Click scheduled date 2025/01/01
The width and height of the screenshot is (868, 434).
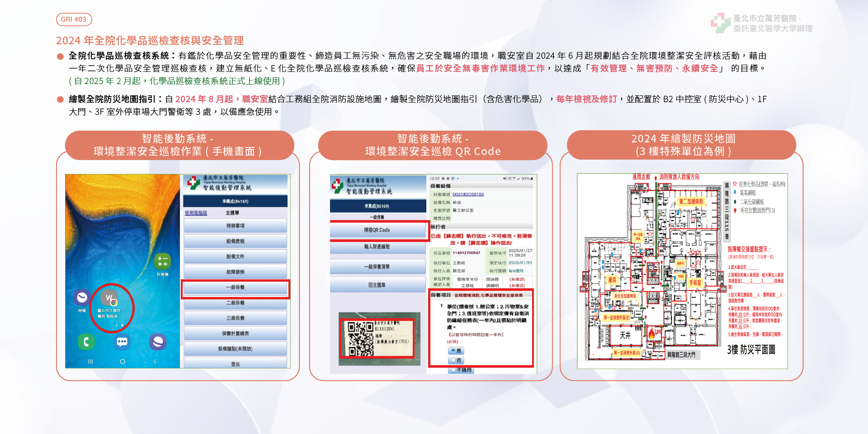tap(520, 263)
